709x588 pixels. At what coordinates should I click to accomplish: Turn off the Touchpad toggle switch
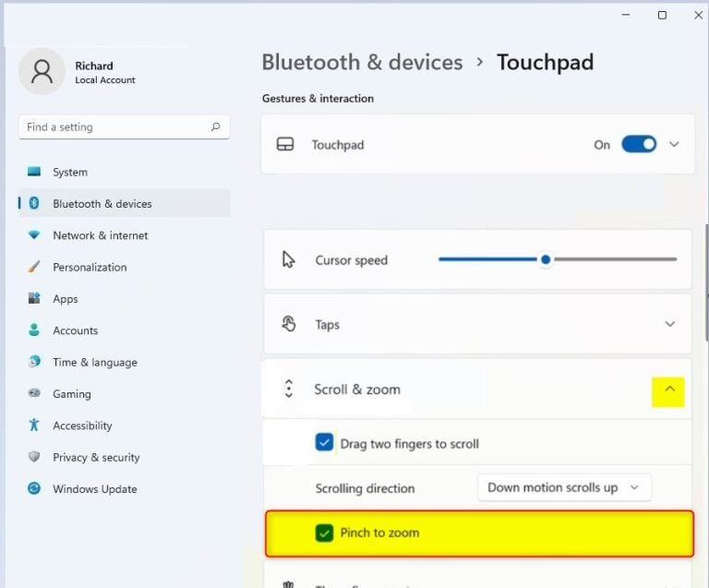click(639, 144)
